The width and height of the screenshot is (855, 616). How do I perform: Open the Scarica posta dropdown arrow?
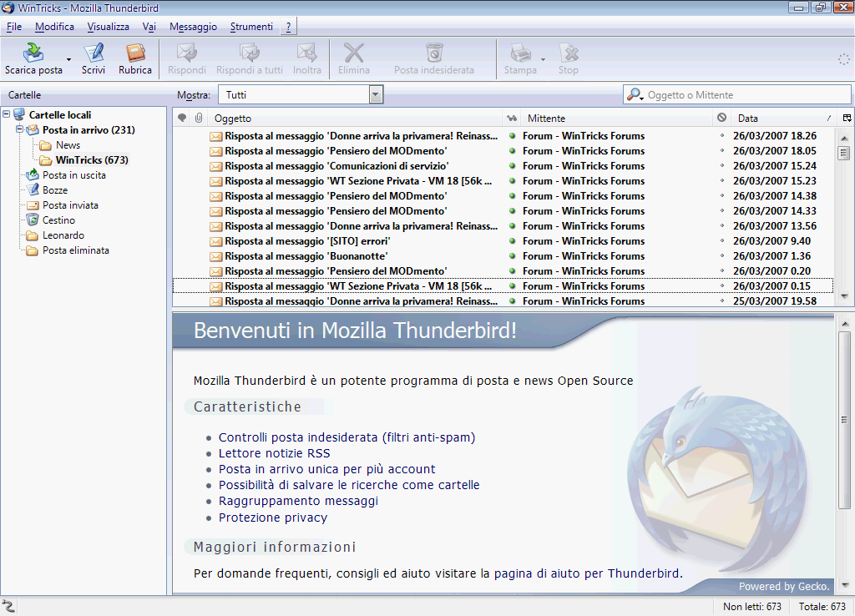[x=68, y=59]
